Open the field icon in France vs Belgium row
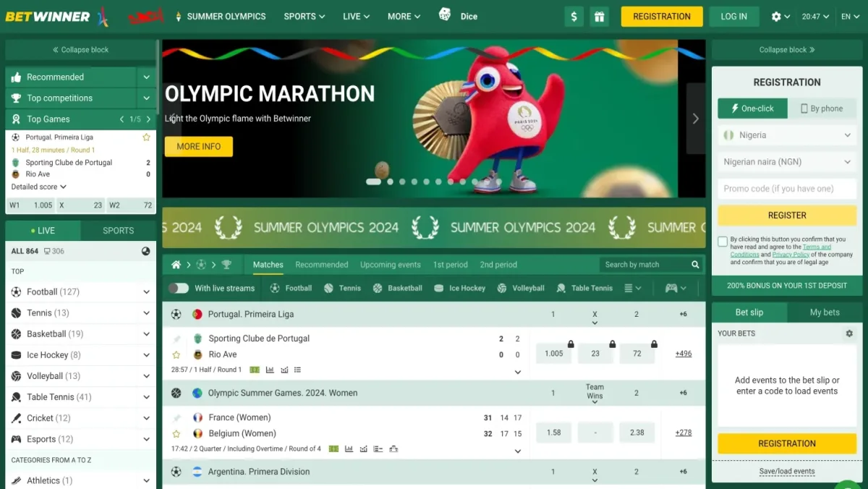 pyautogui.click(x=333, y=448)
